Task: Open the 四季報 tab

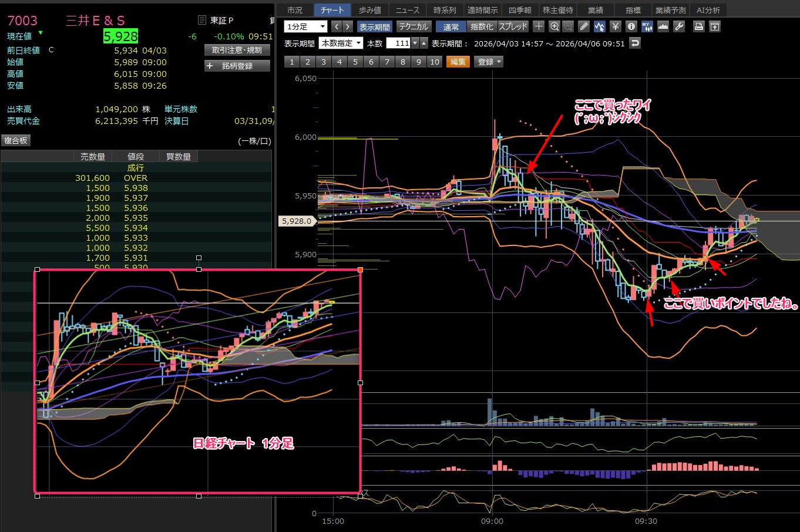Action: pyautogui.click(x=519, y=10)
